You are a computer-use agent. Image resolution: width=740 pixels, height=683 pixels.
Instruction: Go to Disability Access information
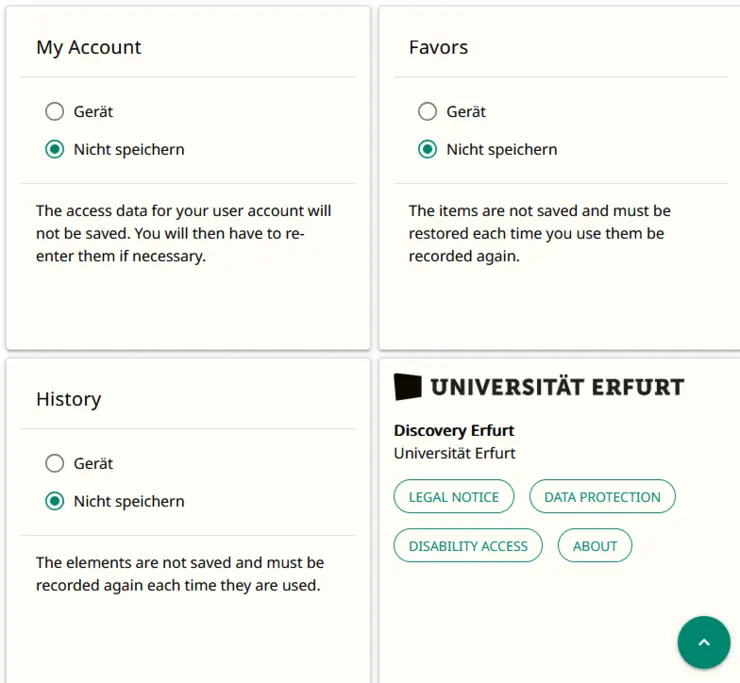pos(468,546)
